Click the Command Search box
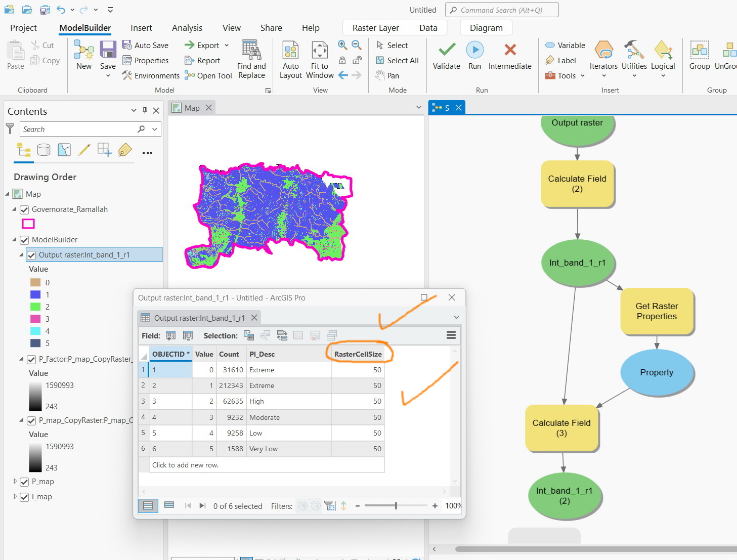737x560 pixels. (x=501, y=10)
